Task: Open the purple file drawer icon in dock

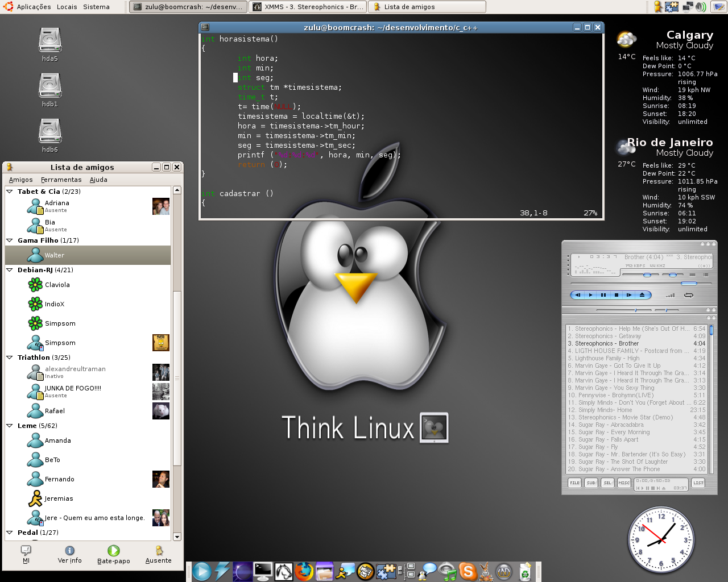Action: click(325, 571)
